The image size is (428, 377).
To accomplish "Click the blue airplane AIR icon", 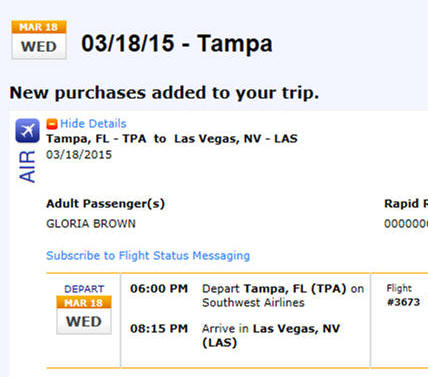I will [x=27, y=130].
